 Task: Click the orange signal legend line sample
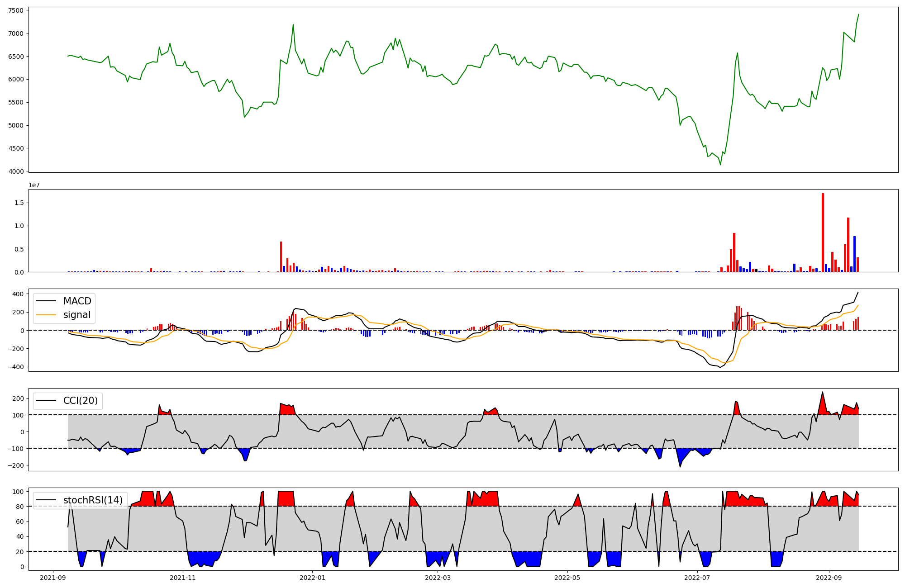coord(47,315)
